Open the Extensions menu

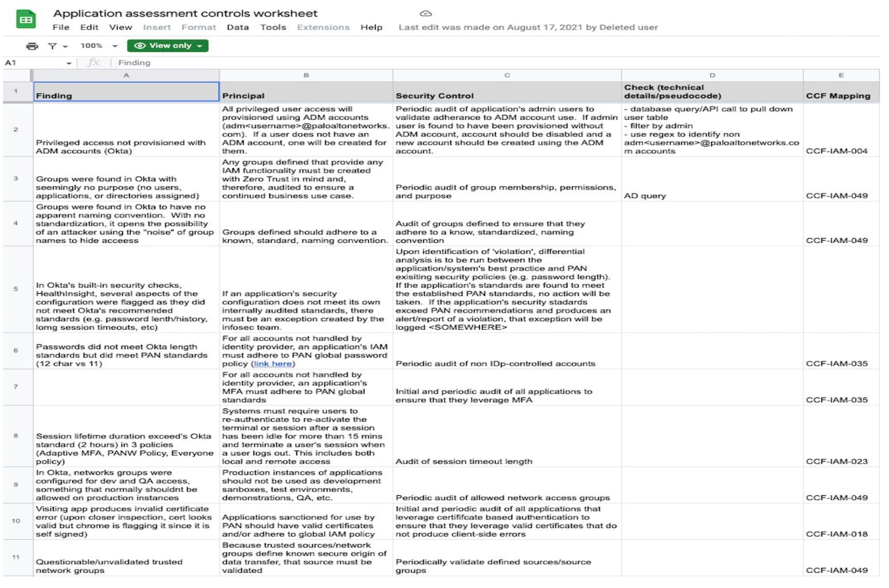pyautogui.click(x=323, y=27)
